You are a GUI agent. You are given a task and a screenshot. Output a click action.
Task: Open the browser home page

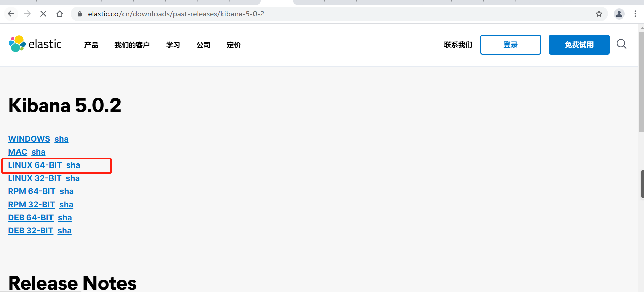pos(60,14)
